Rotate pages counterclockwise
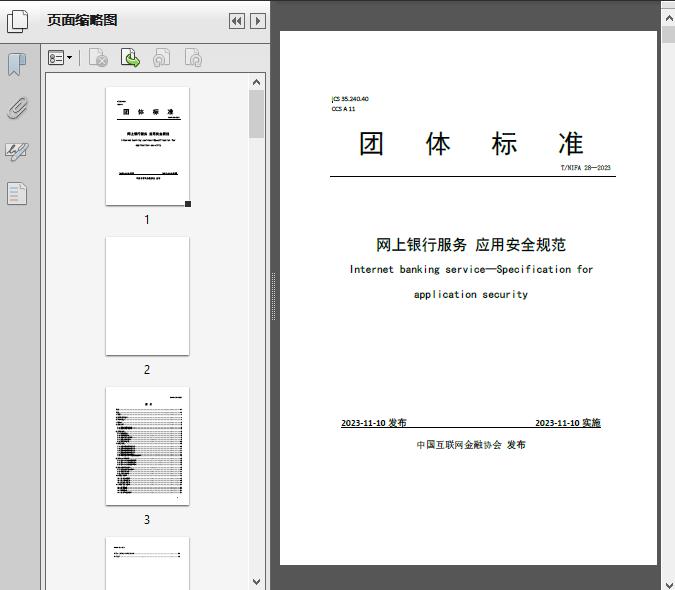Image resolution: width=675 pixels, height=590 pixels. tap(161, 58)
